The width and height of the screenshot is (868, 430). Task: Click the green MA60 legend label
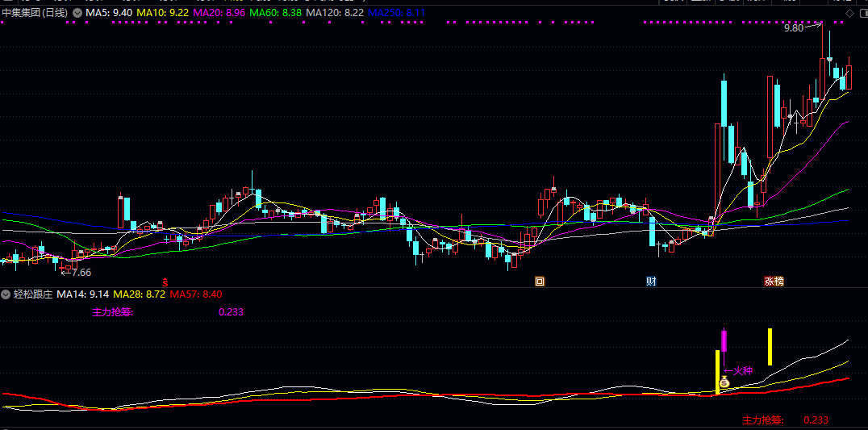click(276, 14)
